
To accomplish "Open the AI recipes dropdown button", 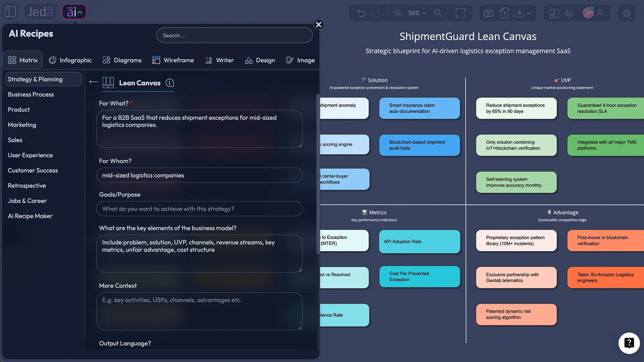I will (74, 12).
